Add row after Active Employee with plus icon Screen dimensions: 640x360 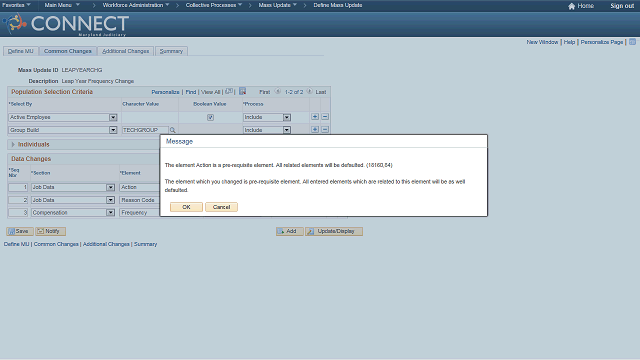pos(315,117)
